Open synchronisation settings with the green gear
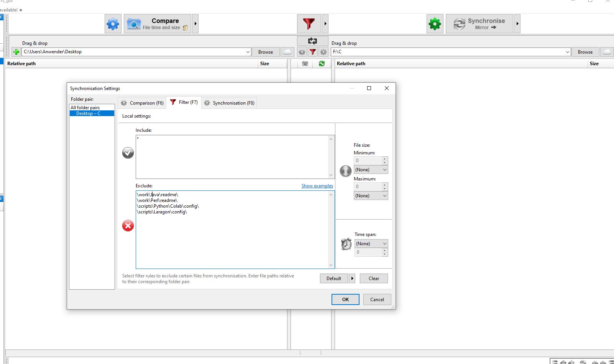This screenshot has width=614, height=364. tap(435, 24)
